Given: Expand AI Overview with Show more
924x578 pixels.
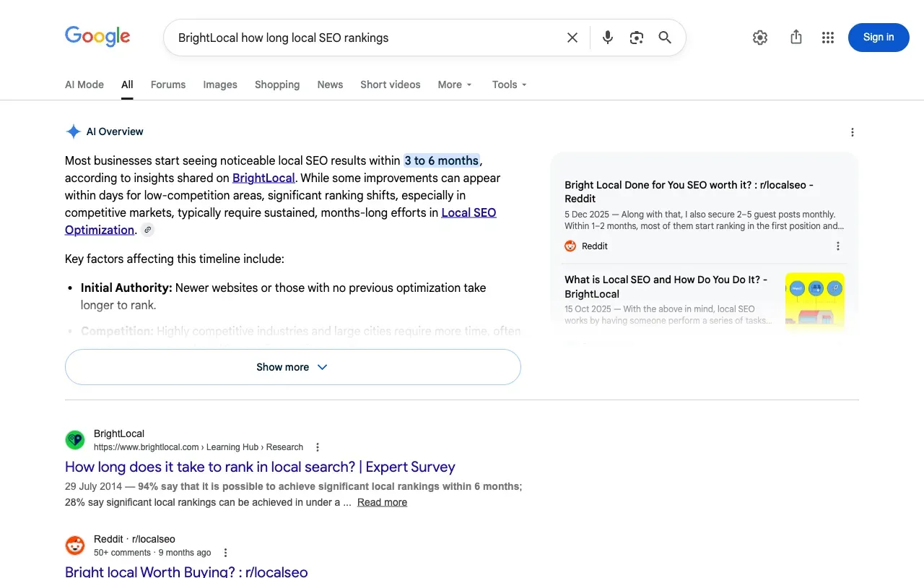Looking at the screenshot, I should 293,367.
